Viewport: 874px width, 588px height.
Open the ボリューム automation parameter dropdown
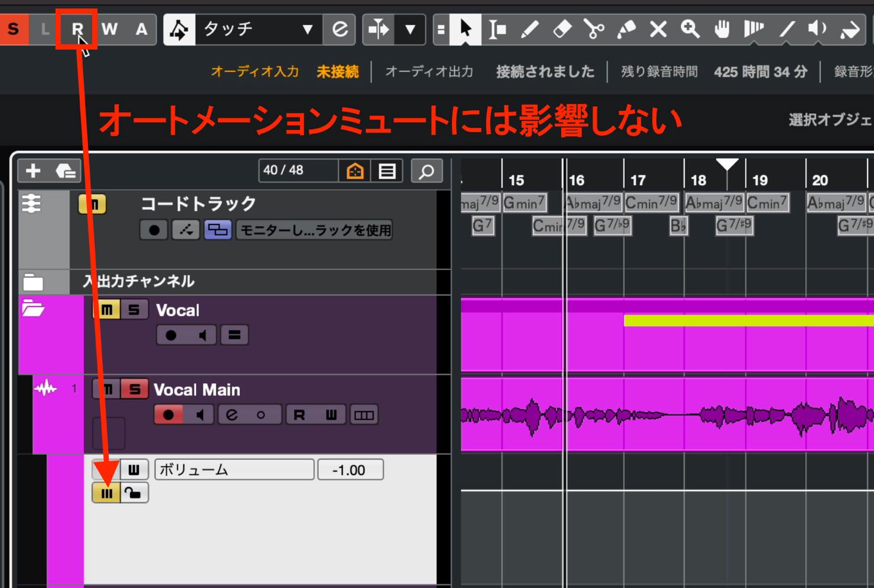[234, 470]
